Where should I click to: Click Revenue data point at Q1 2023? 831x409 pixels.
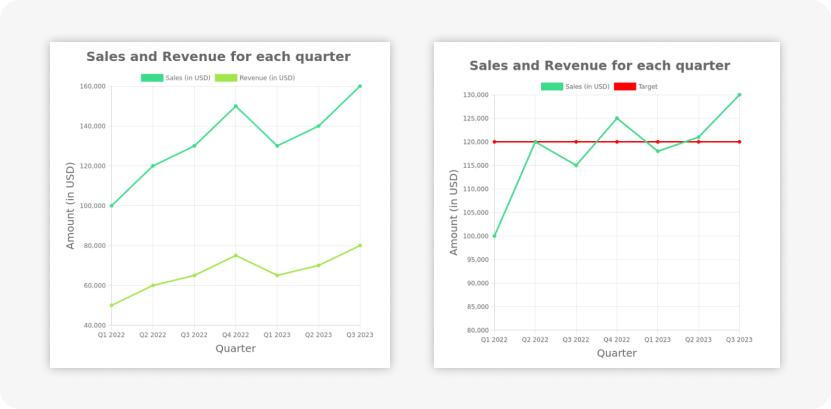pos(277,275)
